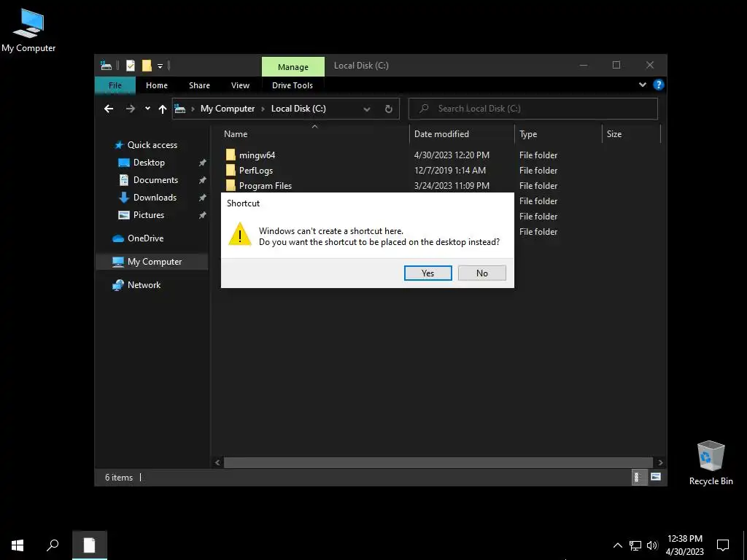747x560 pixels.
Task: Select the Program Files folder
Action: tap(266, 185)
